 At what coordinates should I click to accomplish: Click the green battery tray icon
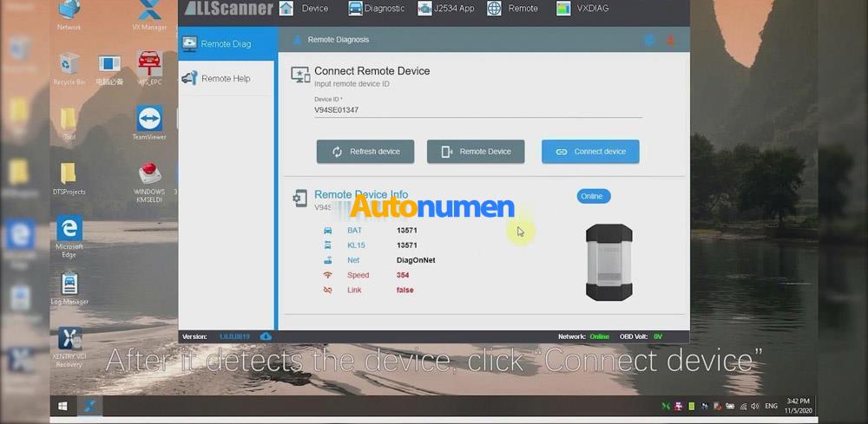pos(692,407)
